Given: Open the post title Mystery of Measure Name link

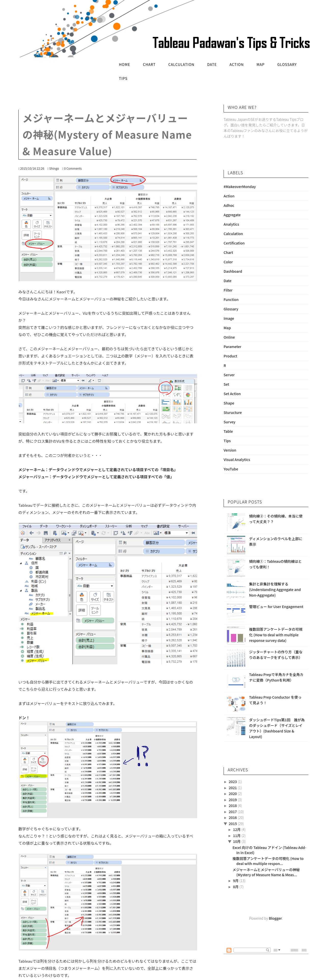Looking at the screenshot, I should point(107,135).
